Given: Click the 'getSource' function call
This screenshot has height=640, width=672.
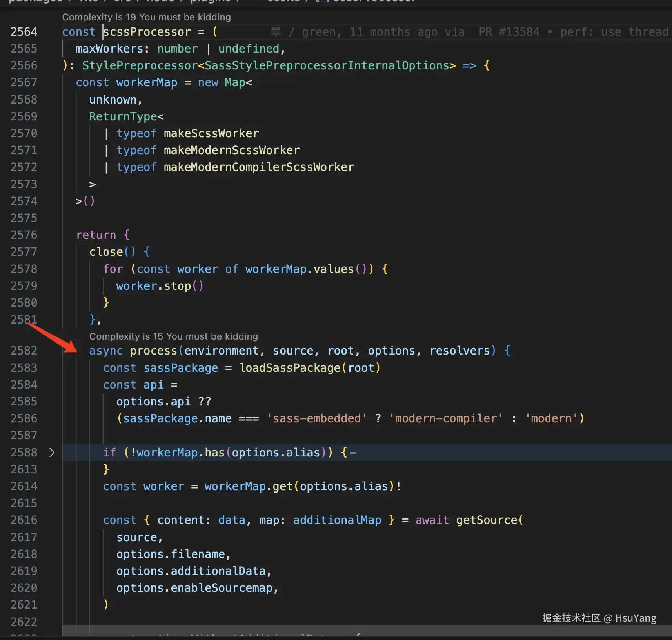Looking at the screenshot, I should [x=487, y=520].
